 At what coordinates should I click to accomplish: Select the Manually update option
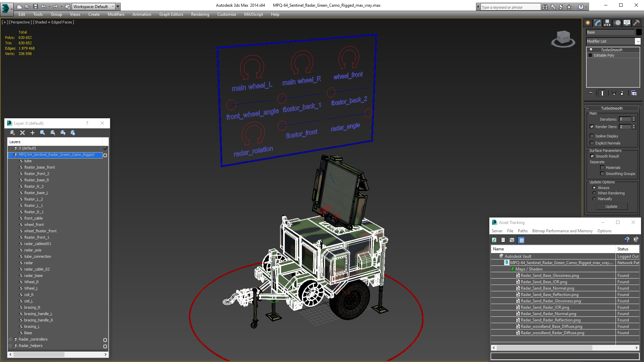pyautogui.click(x=594, y=199)
